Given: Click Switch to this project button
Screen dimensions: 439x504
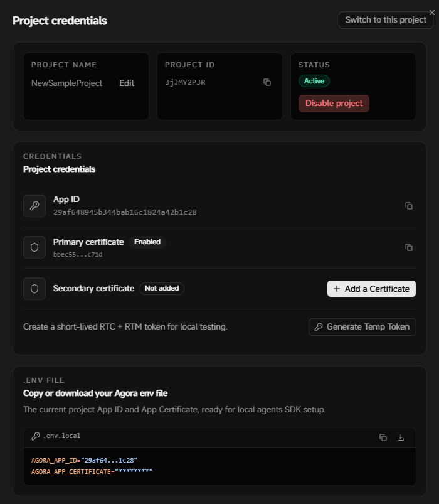Looking at the screenshot, I should (x=386, y=20).
